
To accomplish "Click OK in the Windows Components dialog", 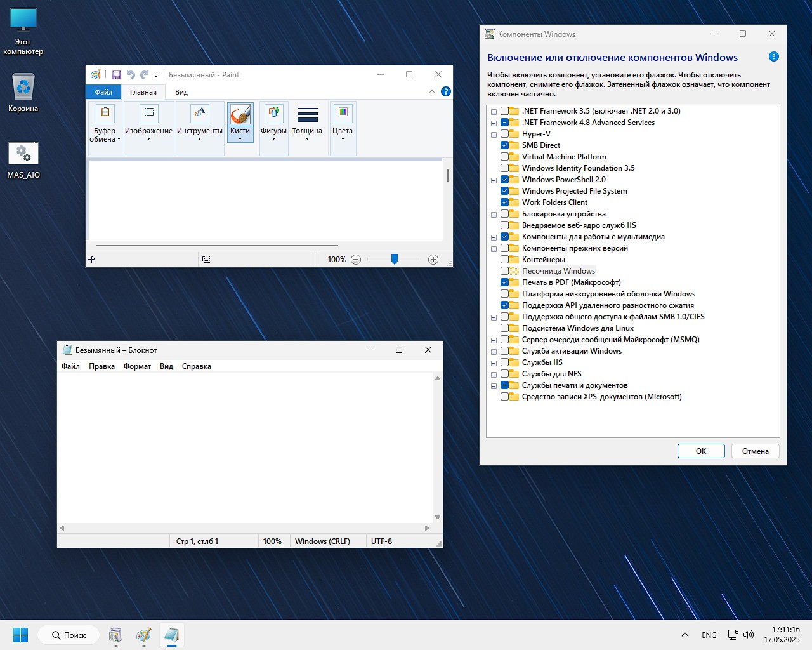I will [x=701, y=451].
